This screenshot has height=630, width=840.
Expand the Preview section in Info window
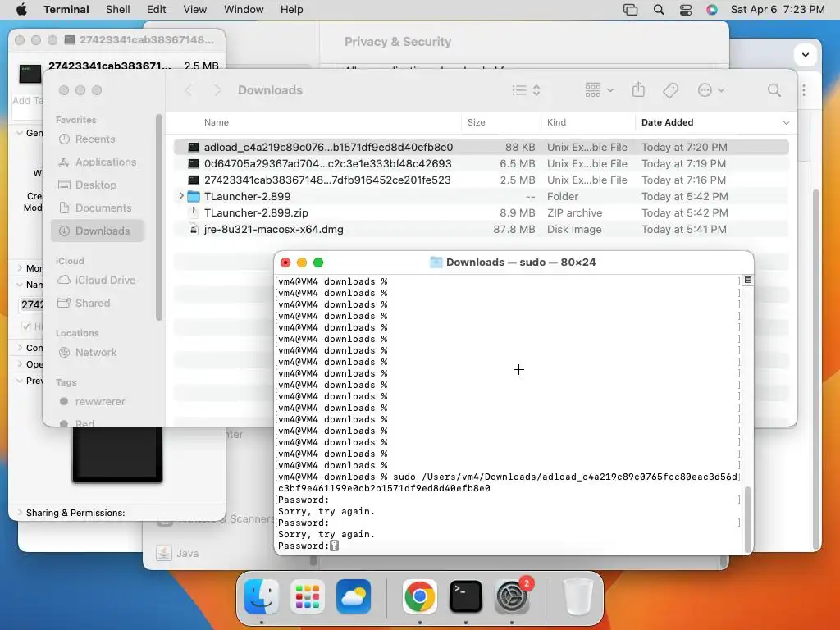[20, 381]
